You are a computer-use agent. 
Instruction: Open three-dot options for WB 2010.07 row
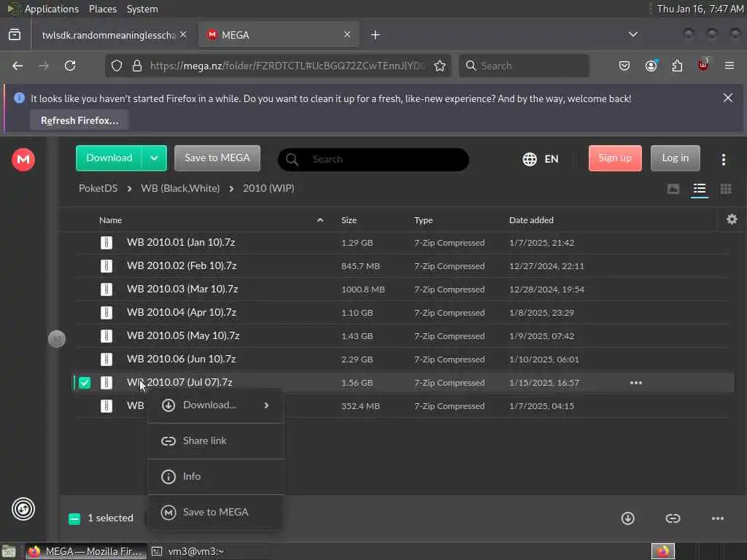[x=636, y=382]
